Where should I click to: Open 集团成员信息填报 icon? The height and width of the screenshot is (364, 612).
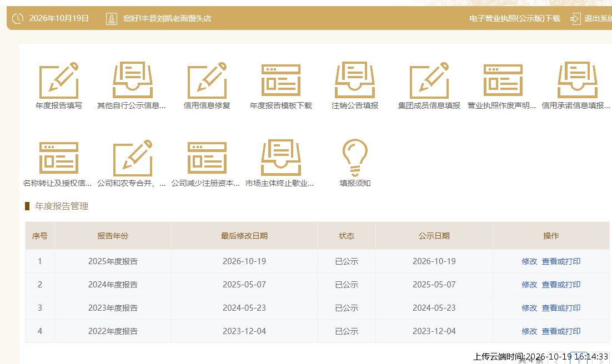[x=429, y=80]
